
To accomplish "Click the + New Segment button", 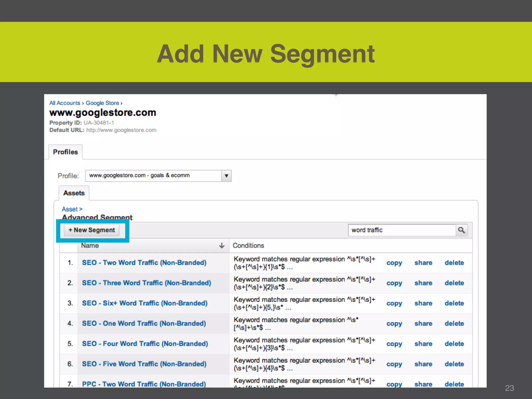I will (x=92, y=230).
